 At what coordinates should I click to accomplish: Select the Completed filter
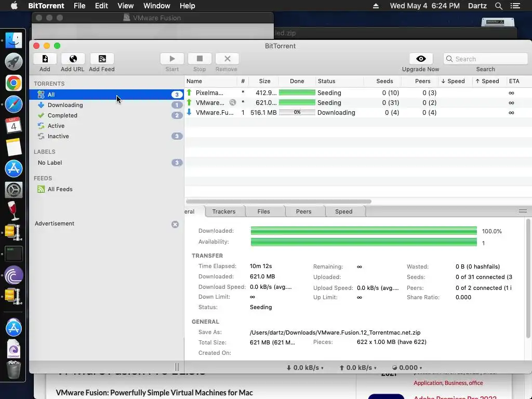click(x=107, y=115)
